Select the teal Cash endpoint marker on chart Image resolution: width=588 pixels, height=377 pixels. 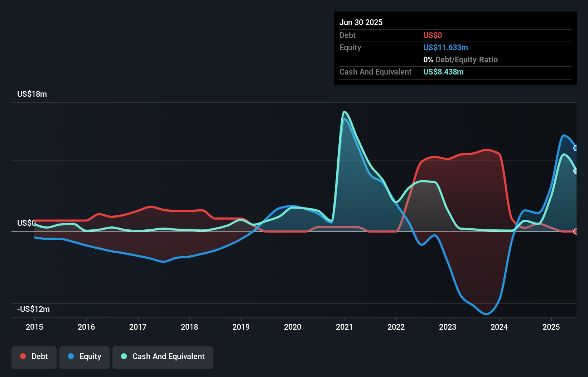click(576, 171)
